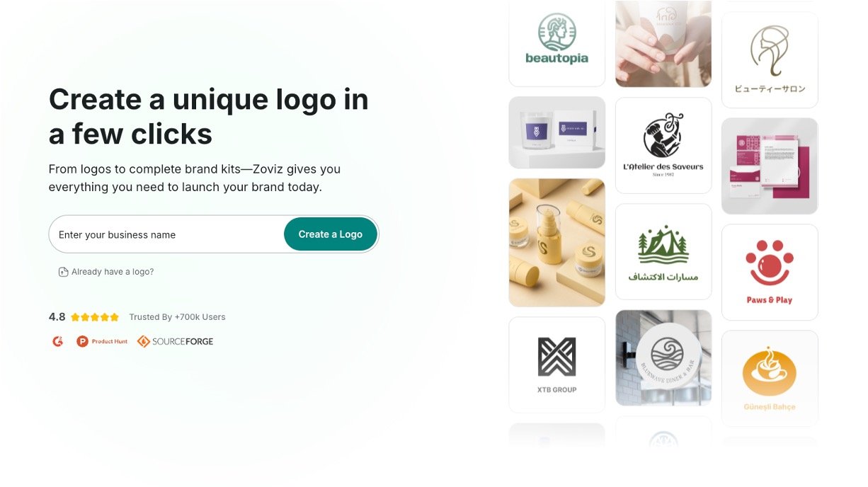Image resolution: width=868 pixels, height=487 pixels.
Task: Click the Japanese beauty salon logo card
Action: pos(770,59)
